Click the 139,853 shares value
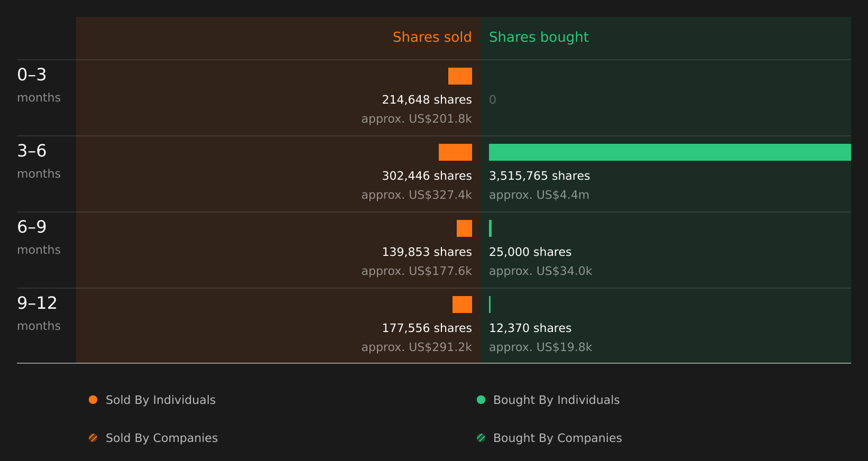The width and height of the screenshot is (868, 461). (427, 252)
